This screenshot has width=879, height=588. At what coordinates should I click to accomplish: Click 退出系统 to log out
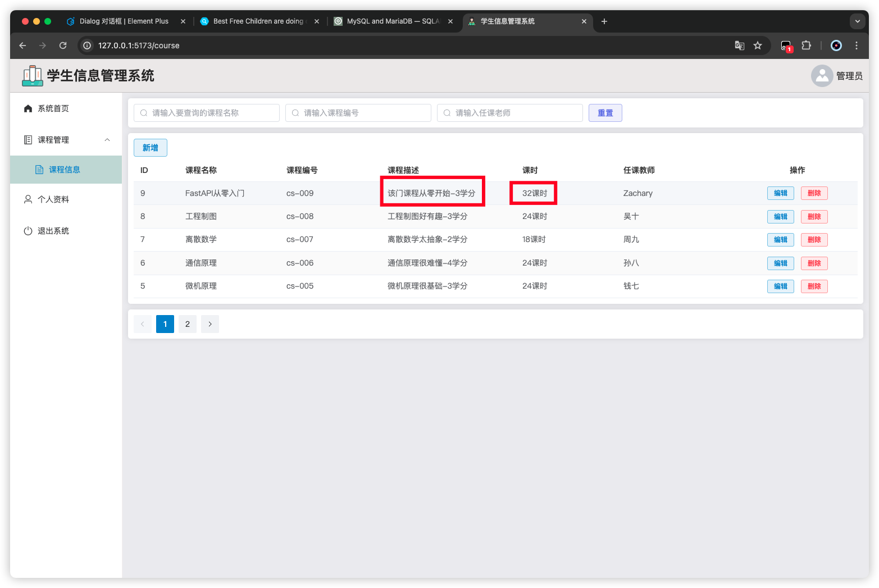(x=66, y=231)
